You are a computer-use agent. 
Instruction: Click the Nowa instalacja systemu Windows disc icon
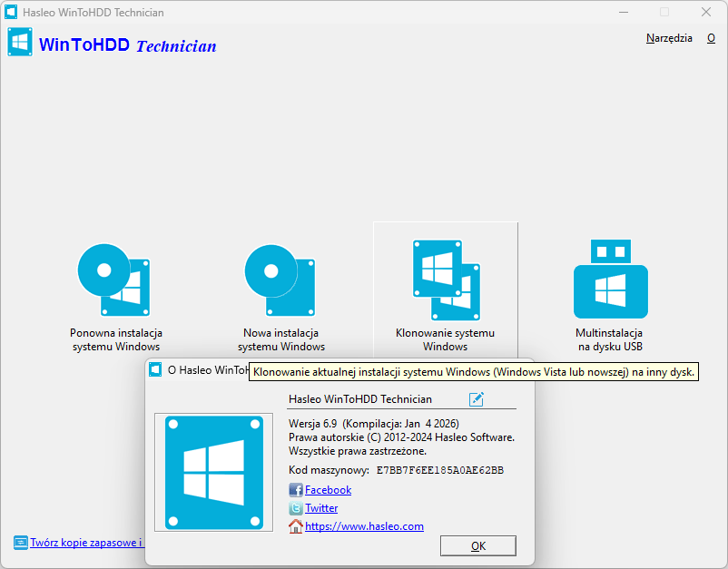(280, 280)
